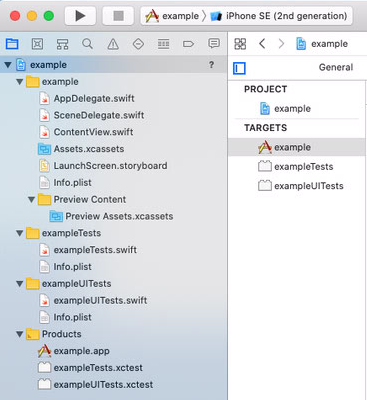Collapse the Products folder
This screenshot has height=400, width=367.
pos(20,334)
